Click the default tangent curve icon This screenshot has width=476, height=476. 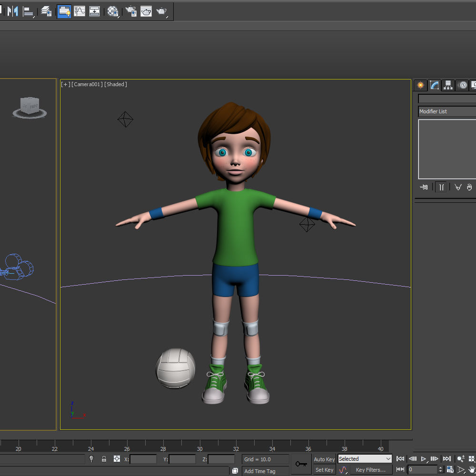(343, 470)
